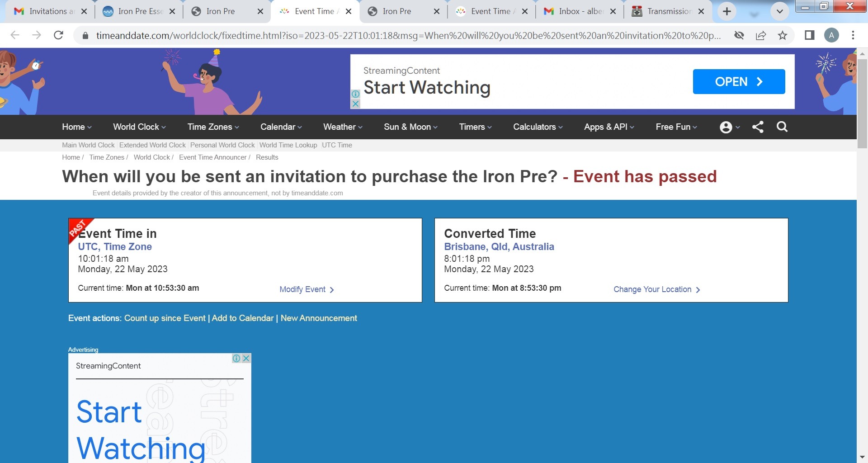Viewport: 868px width, 463px height.
Task: Click New Announcement link
Action: [319, 318]
